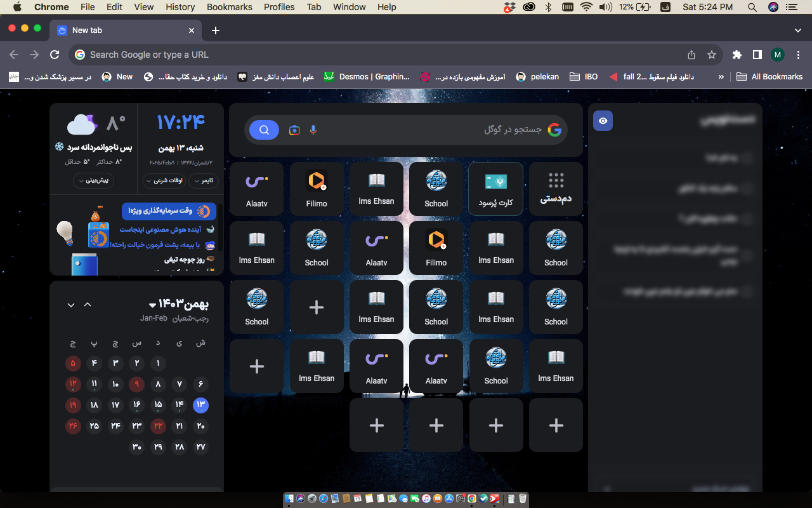Bookmark this page with the star icon
This screenshot has height=508, width=812.
(x=712, y=55)
